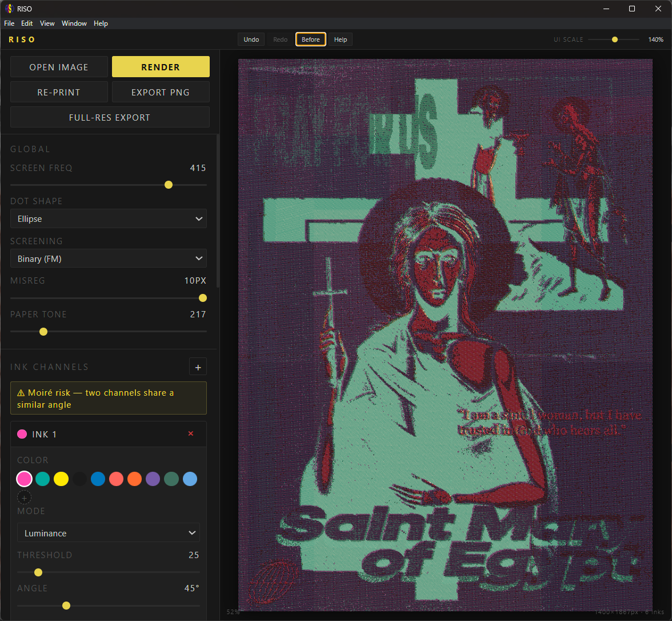
Task: Open the View menu
Action: tap(47, 23)
